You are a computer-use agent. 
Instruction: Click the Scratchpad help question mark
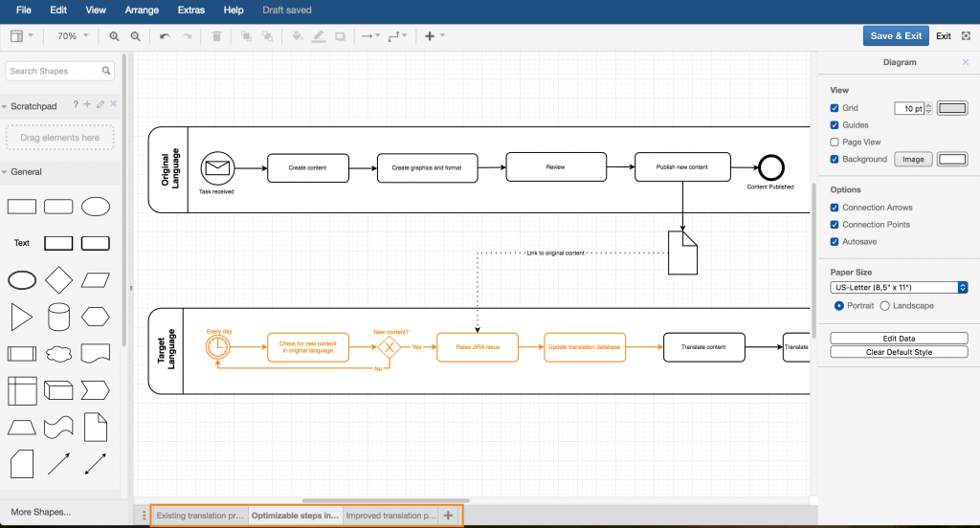[x=76, y=104]
